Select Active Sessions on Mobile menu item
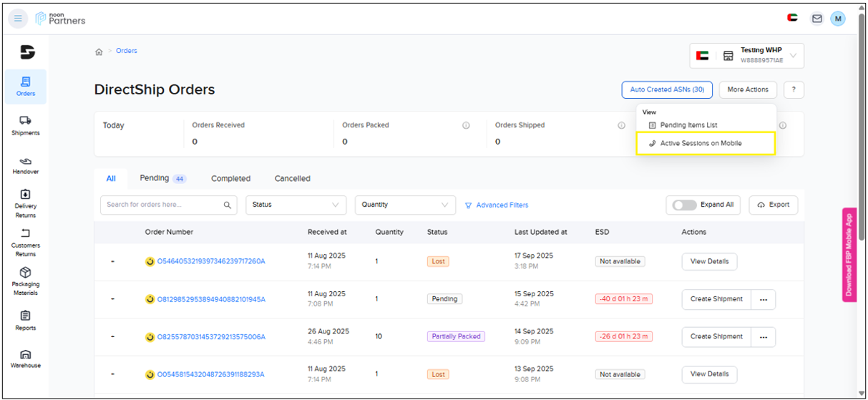The height and width of the screenshot is (400, 868). (701, 143)
